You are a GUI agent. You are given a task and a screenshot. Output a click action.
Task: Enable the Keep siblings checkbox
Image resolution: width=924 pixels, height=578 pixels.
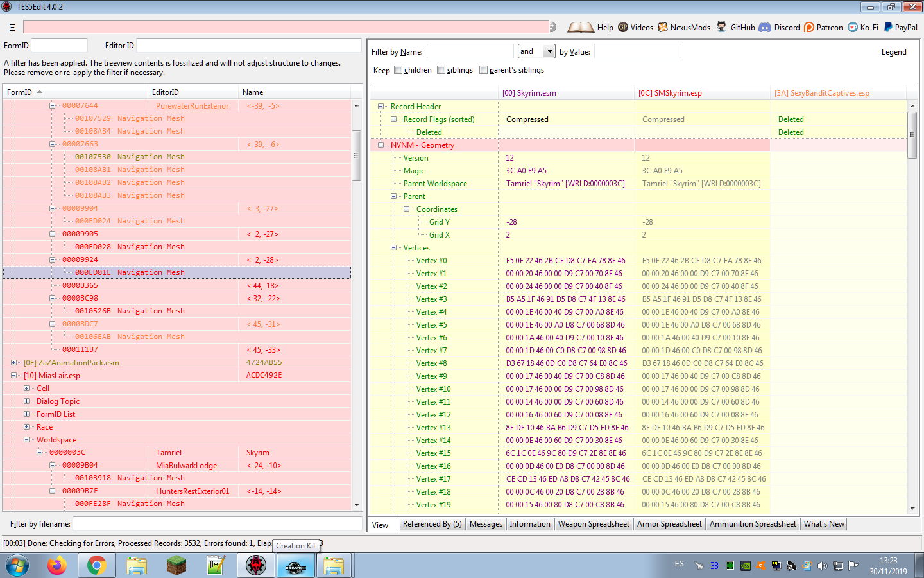pyautogui.click(x=441, y=70)
